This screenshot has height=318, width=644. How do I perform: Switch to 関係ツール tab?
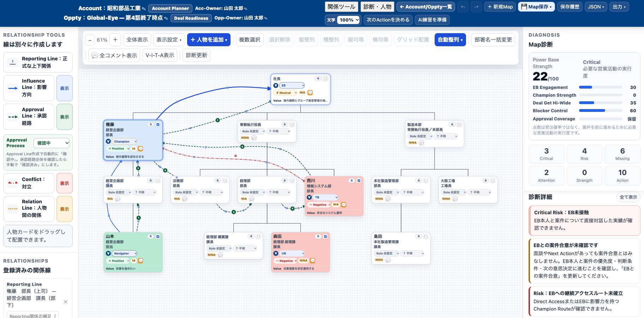click(x=341, y=7)
